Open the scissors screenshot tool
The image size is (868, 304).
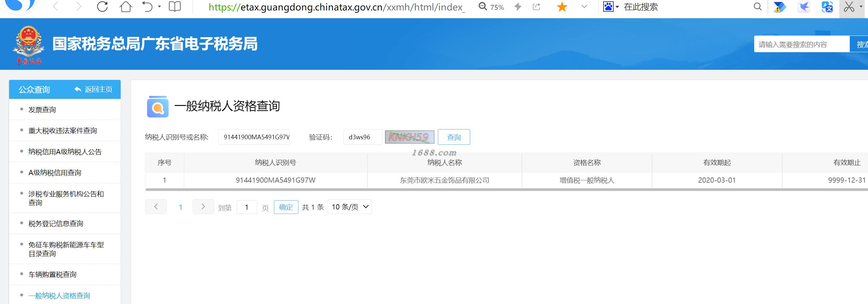pos(849,7)
